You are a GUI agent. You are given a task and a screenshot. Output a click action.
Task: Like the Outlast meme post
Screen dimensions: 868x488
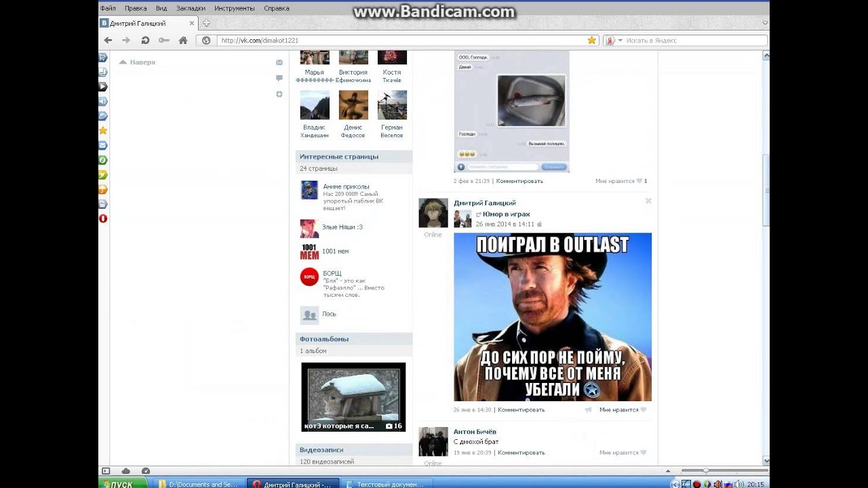coord(643,409)
